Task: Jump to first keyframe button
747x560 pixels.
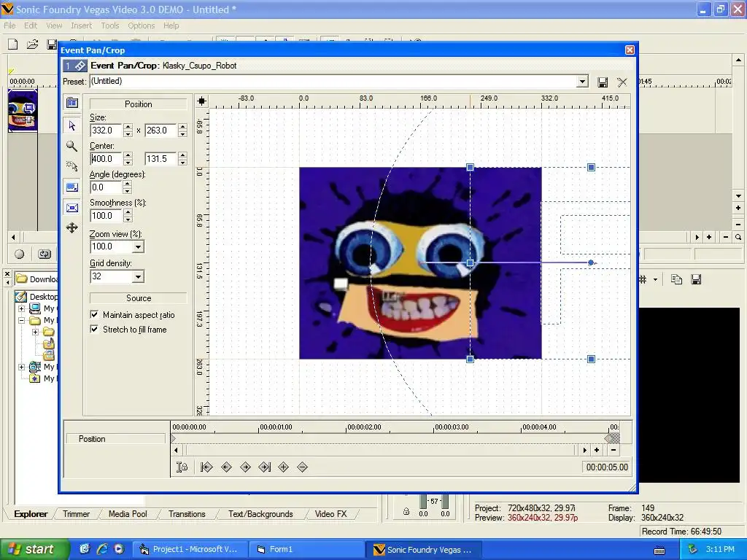Action: point(206,467)
